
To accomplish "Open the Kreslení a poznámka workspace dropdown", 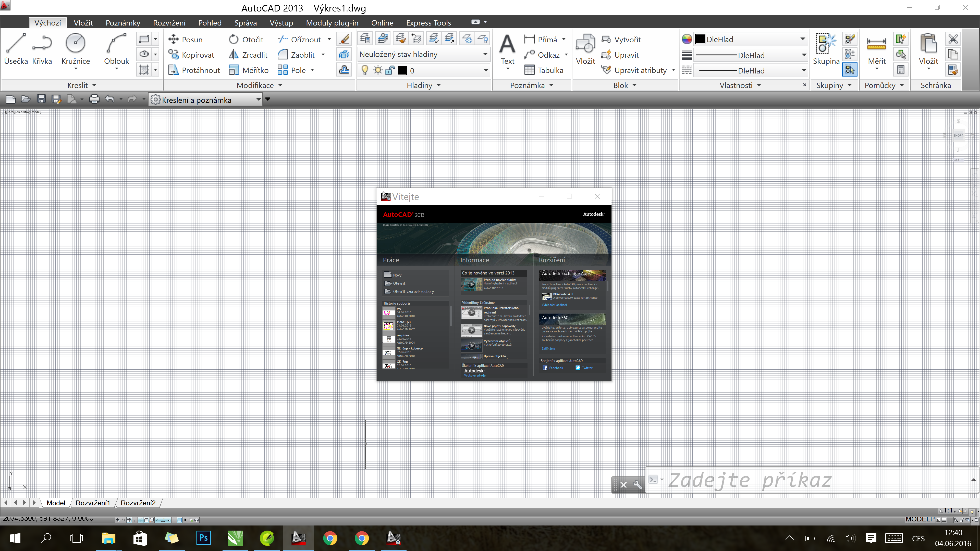I will click(206, 100).
